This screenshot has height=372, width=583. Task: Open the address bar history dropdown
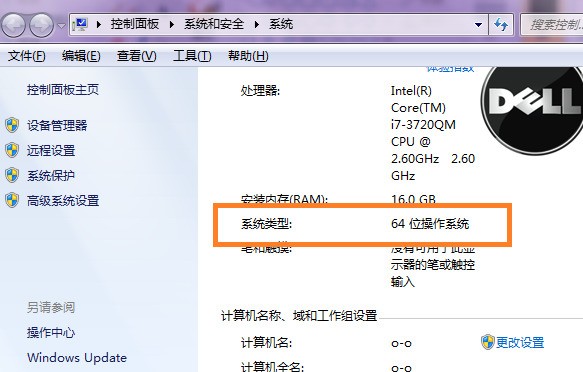(479, 25)
